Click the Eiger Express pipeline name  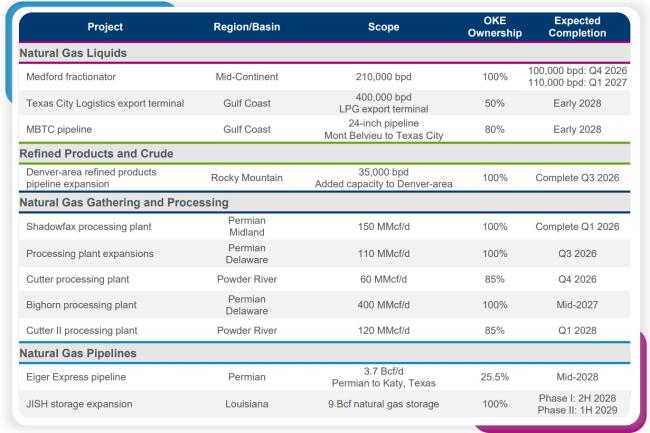[x=76, y=377]
